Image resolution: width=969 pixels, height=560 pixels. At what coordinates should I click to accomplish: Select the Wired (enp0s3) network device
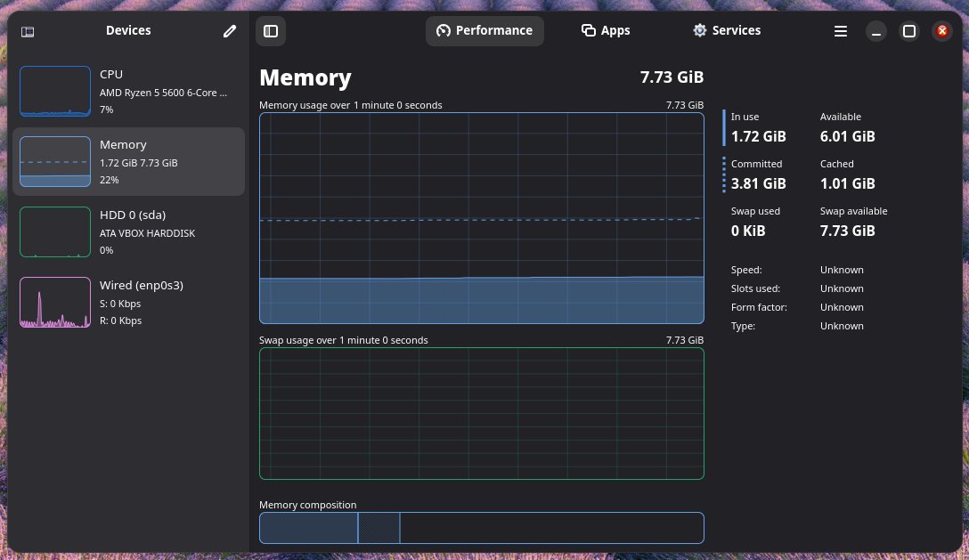(x=128, y=303)
